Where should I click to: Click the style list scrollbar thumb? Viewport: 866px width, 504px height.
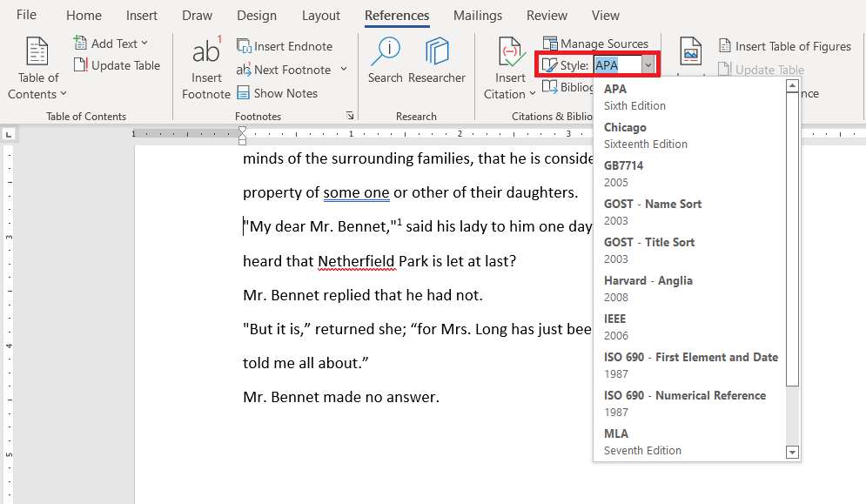(x=793, y=239)
